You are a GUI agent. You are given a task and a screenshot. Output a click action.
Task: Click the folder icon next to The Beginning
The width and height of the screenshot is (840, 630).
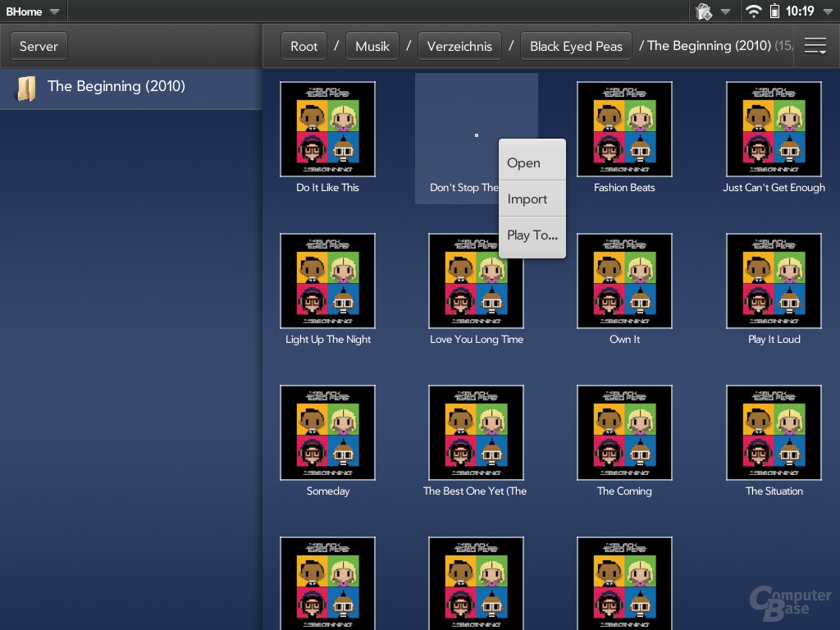26,89
